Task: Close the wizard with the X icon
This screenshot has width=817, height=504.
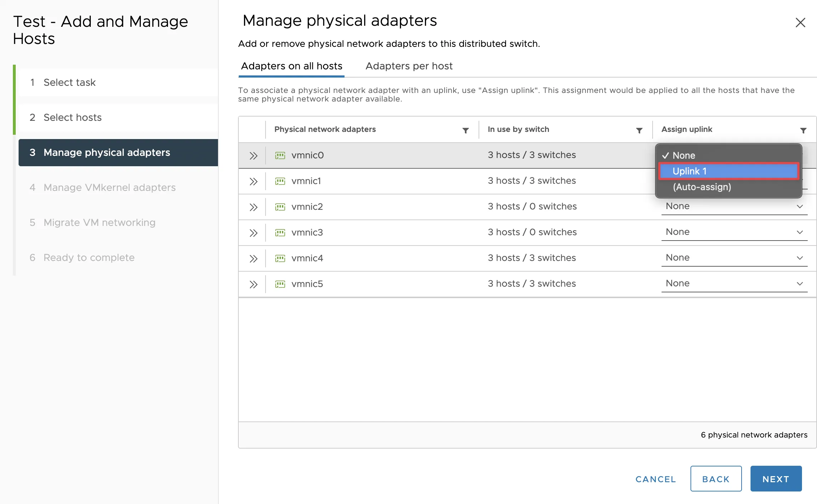Action: click(x=800, y=23)
